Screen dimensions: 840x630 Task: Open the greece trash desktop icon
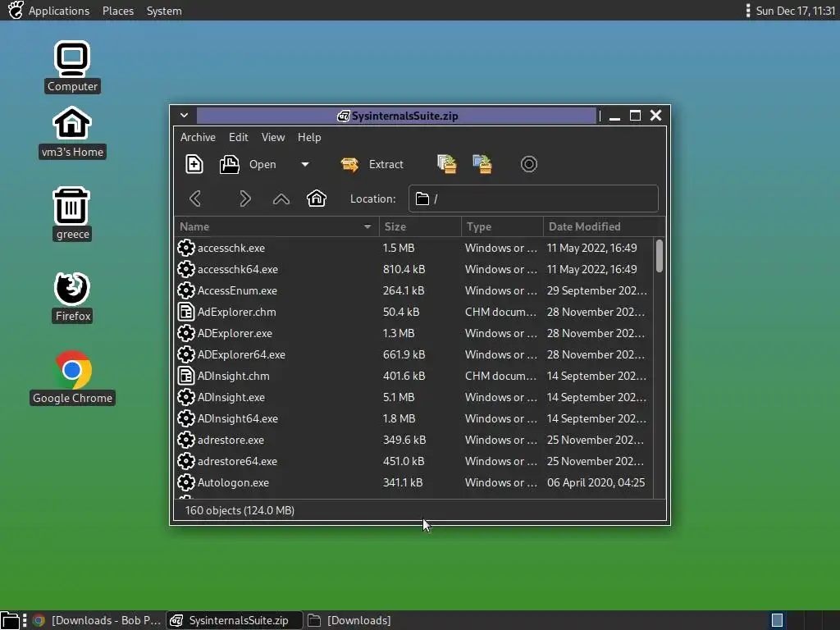[72, 214]
